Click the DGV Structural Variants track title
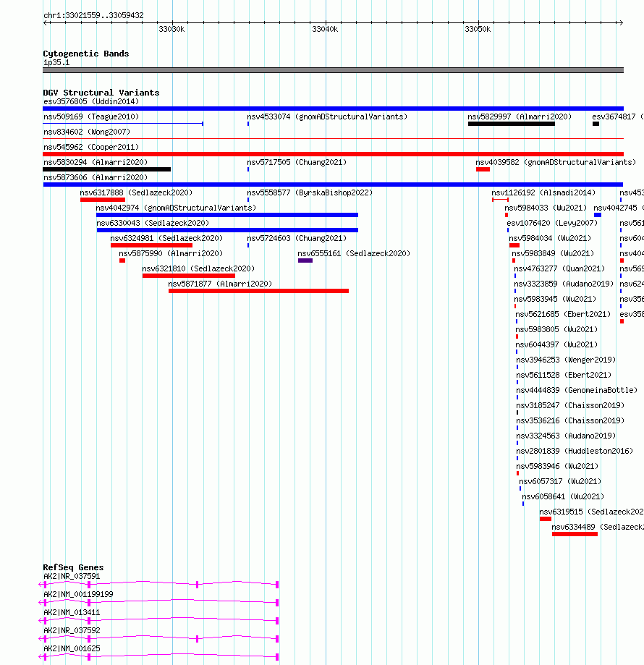 point(101,93)
